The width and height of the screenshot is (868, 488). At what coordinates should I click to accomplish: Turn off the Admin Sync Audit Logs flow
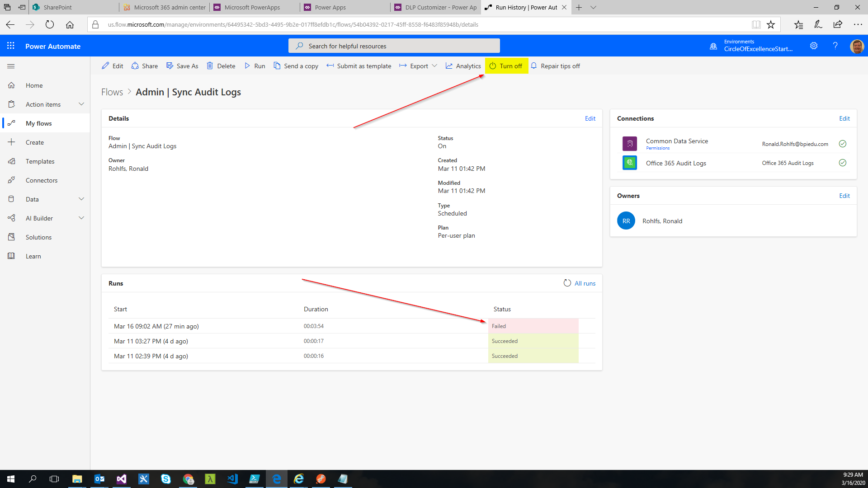pyautogui.click(x=506, y=66)
